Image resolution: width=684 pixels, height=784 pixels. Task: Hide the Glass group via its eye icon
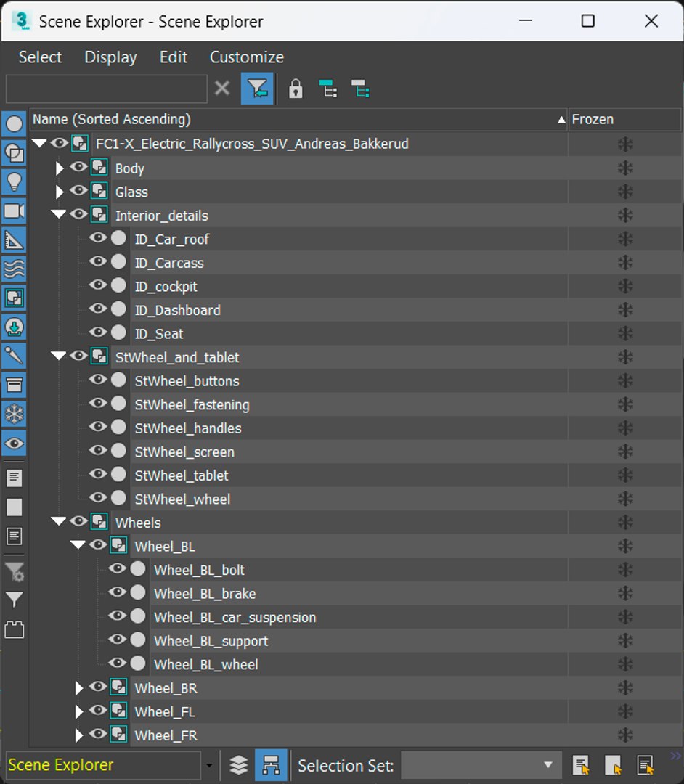point(78,190)
